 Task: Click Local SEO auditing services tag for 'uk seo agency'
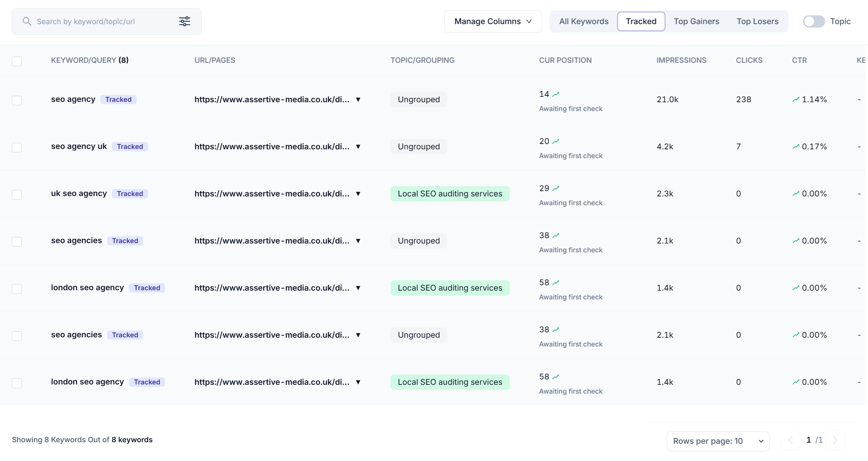(450, 194)
